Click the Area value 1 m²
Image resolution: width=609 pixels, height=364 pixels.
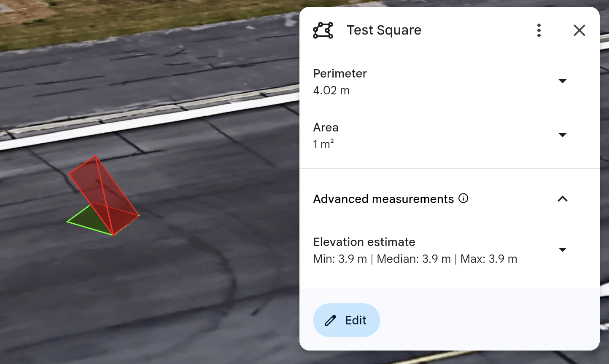click(x=323, y=145)
